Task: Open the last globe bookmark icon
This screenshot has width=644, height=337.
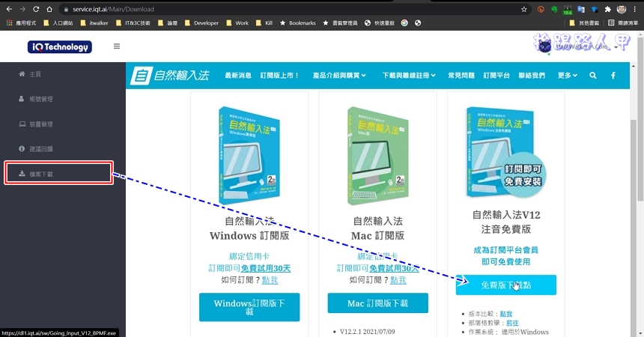Action: 418,23
